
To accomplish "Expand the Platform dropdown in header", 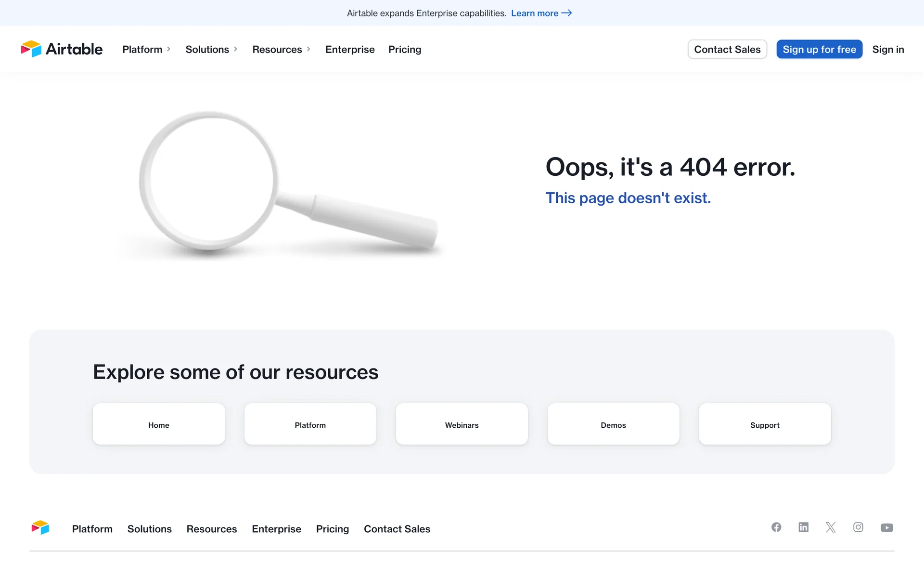I will tap(146, 50).
